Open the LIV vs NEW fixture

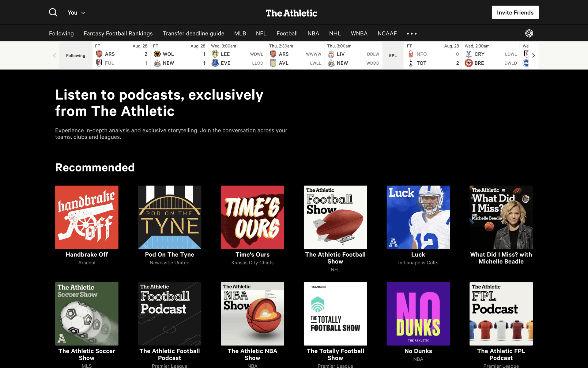tap(353, 56)
